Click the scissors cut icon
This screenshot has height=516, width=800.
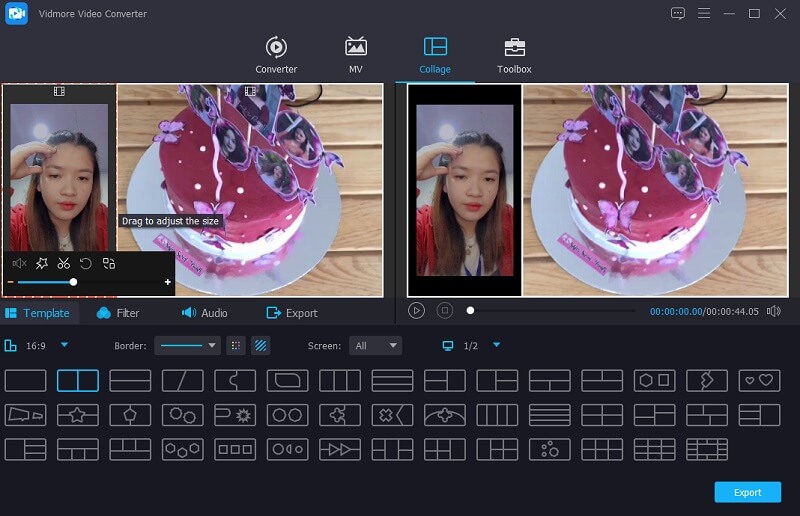[x=63, y=264]
